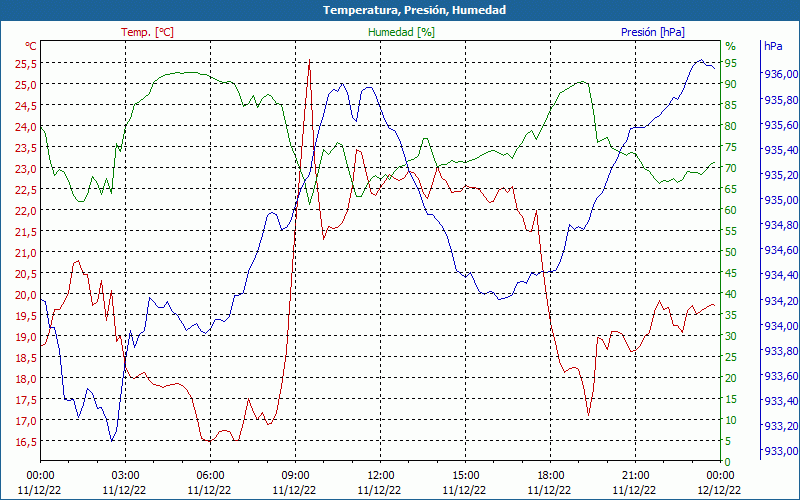Click the "18,5" temperature axis value
Image resolution: width=800 pixels, height=500 pixels.
[x=26, y=358]
